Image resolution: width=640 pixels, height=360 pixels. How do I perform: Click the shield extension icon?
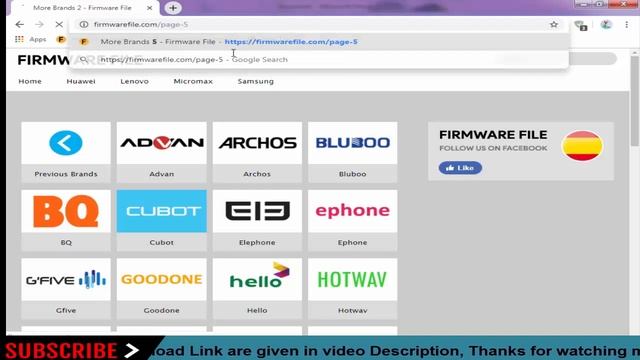pos(580,26)
